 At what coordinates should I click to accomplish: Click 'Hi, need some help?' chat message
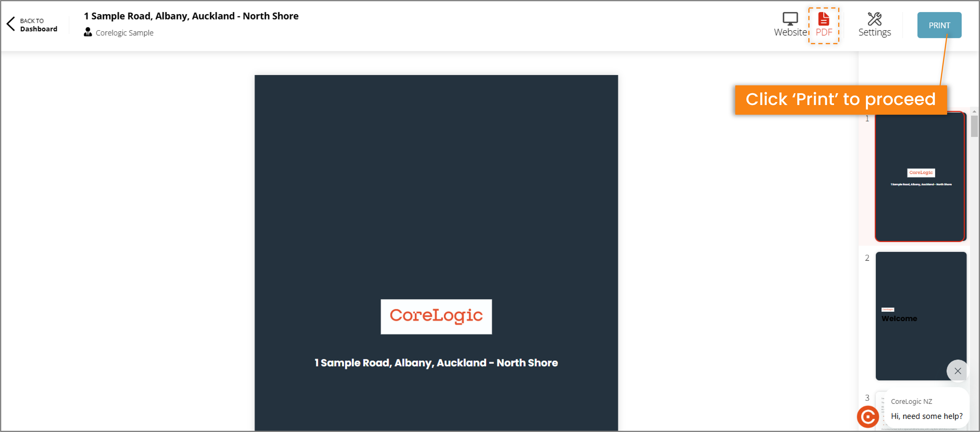tap(926, 416)
